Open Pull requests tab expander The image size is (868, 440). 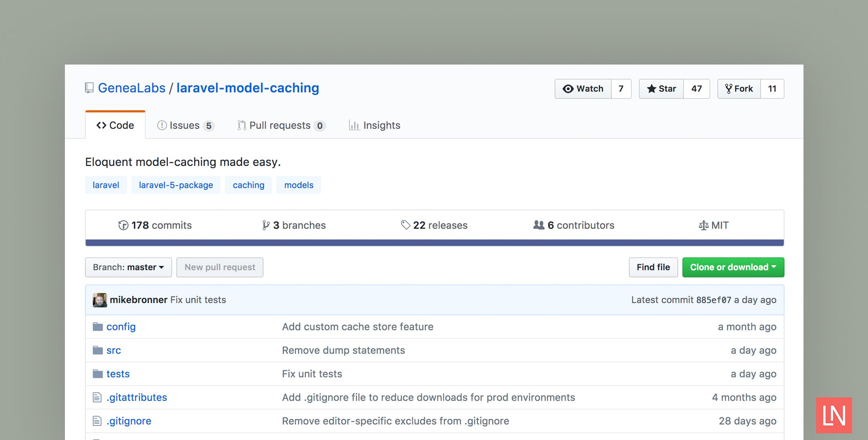click(280, 125)
